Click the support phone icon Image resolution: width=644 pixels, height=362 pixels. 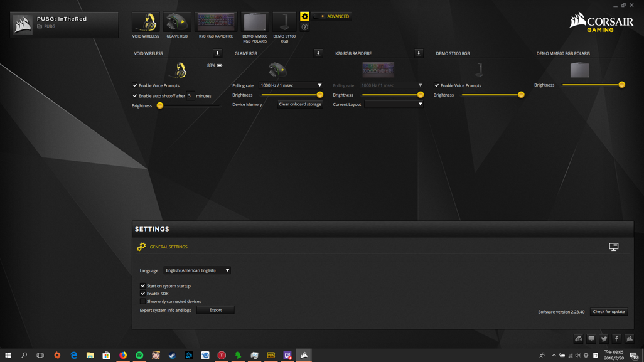578,339
